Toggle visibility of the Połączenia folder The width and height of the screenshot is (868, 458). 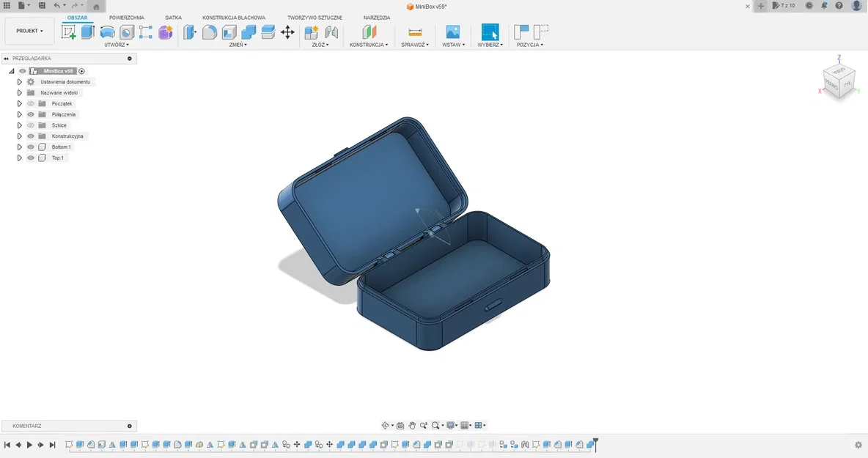pos(31,114)
